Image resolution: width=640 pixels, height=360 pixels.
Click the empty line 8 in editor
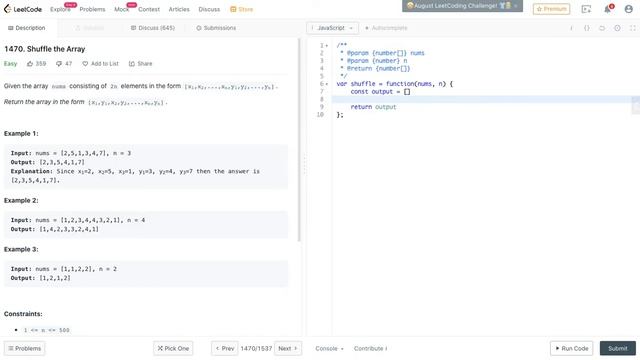click(x=482, y=99)
